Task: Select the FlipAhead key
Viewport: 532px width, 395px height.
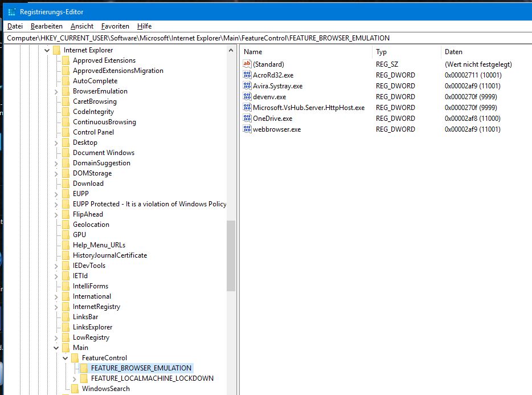Action: pos(88,214)
